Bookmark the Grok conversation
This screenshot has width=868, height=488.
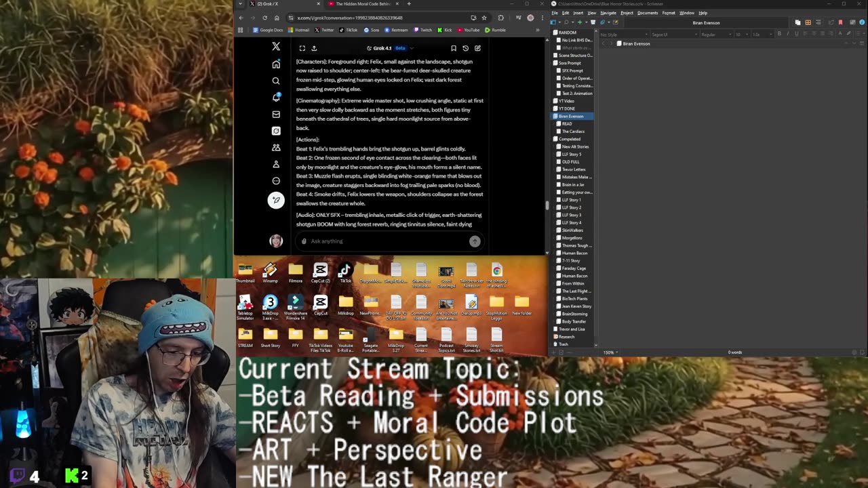(x=454, y=48)
